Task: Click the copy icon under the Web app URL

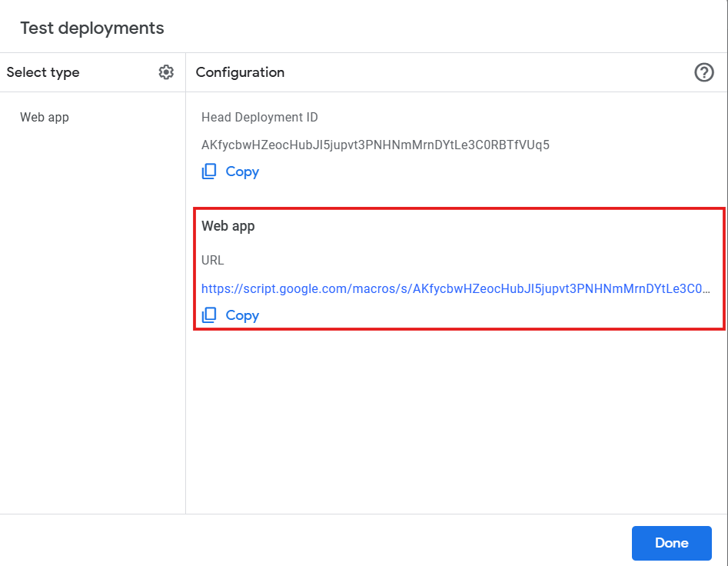Action: pyautogui.click(x=209, y=315)
